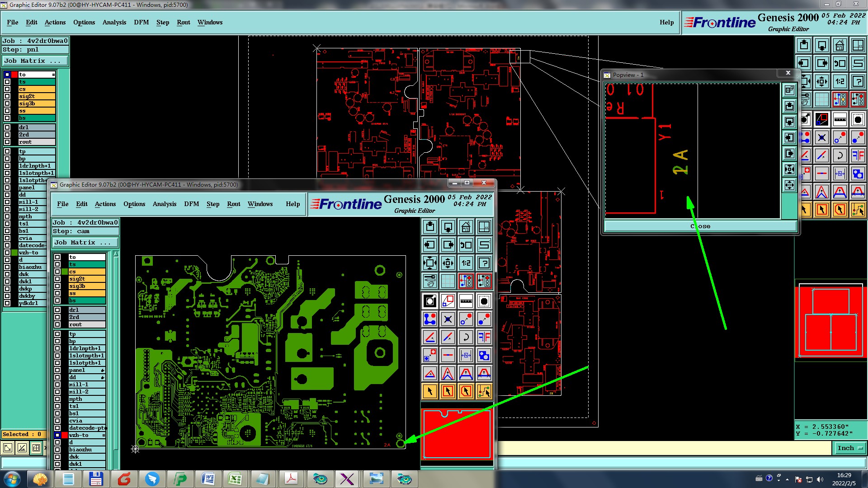Click the Close button in Popview window
Image resolution: width=868 pixels, height=488 pixels.
700,226
